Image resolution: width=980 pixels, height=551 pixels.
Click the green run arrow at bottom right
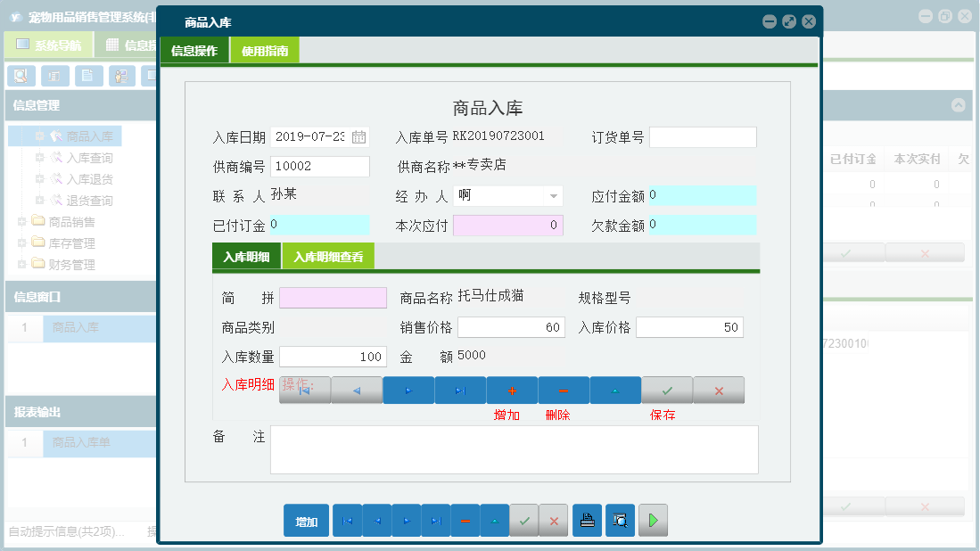[x=653, y=520]
